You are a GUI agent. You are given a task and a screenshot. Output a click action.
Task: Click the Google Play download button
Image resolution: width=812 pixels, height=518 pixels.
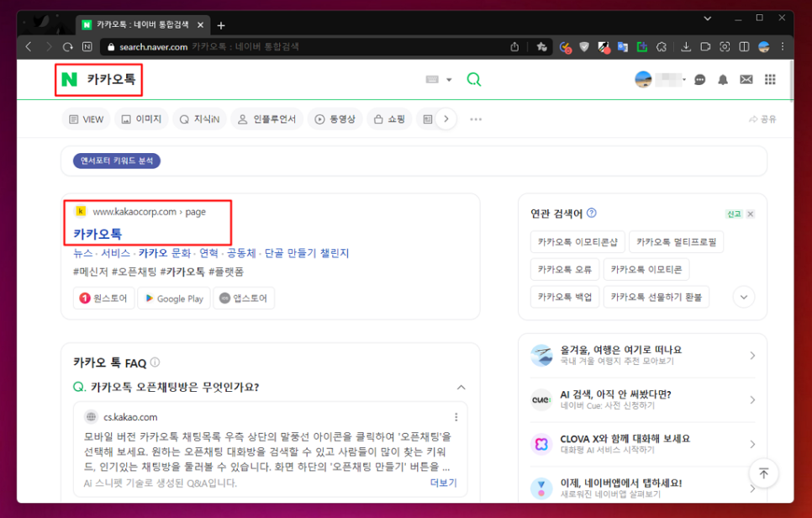point(174,298)
